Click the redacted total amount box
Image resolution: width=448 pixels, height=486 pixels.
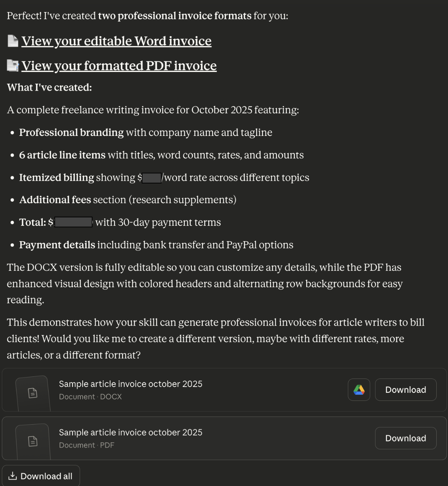(x=73, y=222)
